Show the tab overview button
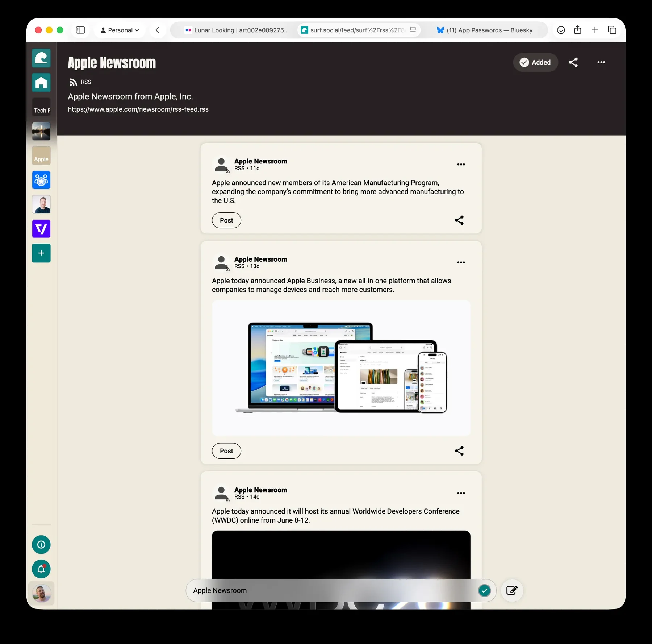This screenshot has height=644, width=652. (x=612, y=30)
